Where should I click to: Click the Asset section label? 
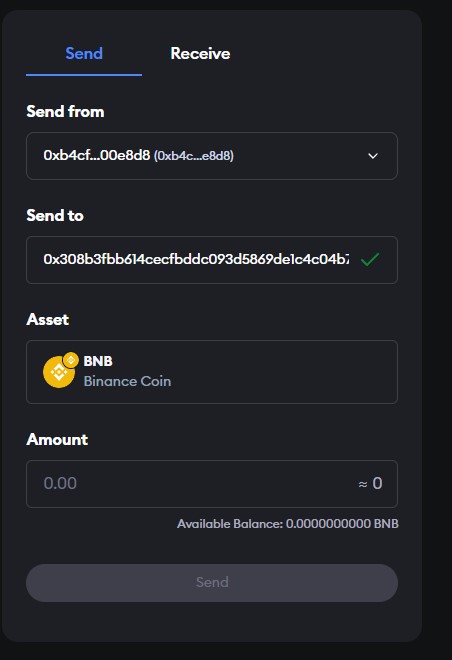(x=48, y=319)
